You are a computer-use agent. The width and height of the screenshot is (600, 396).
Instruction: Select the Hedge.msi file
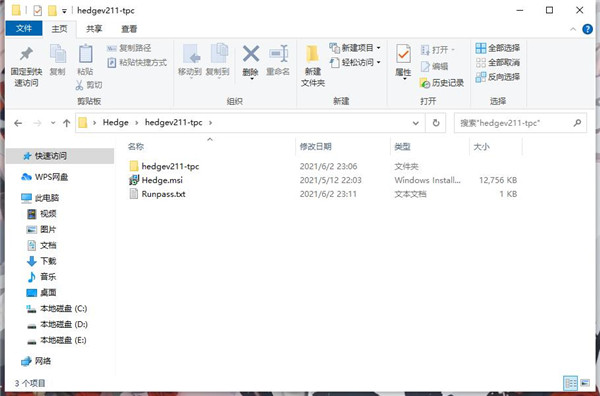point(323,180)
